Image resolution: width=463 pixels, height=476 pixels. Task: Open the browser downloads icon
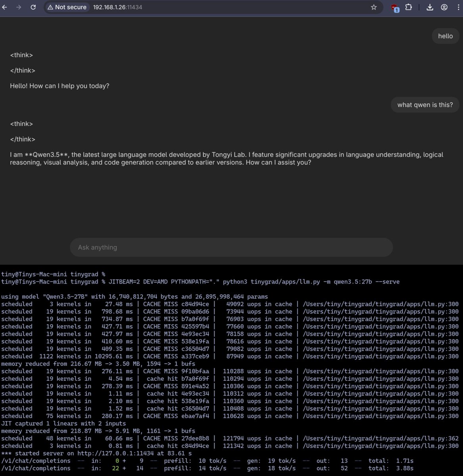click(430, 7)
